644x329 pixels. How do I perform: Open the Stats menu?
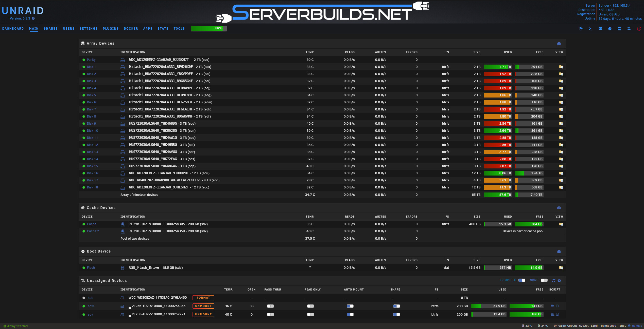[163, 29]
